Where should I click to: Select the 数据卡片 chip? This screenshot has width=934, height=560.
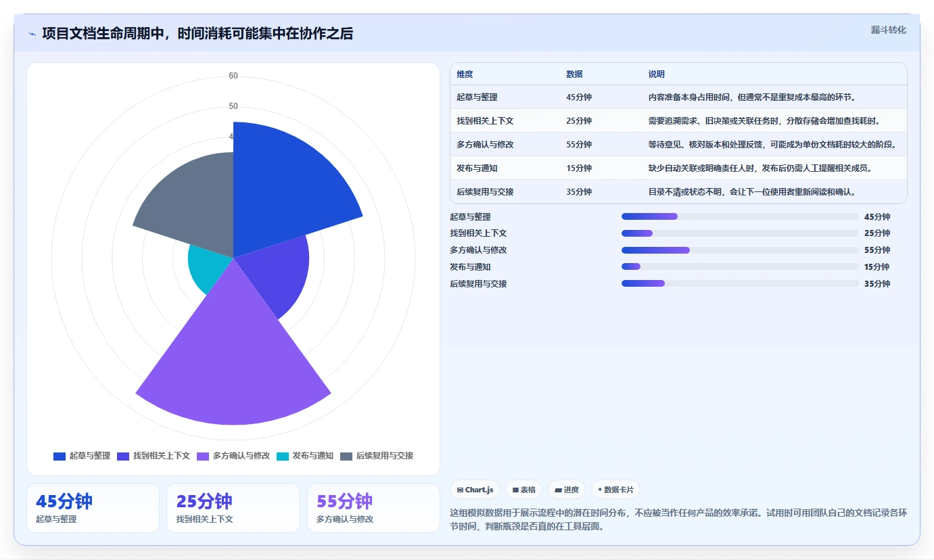(615, 490)
